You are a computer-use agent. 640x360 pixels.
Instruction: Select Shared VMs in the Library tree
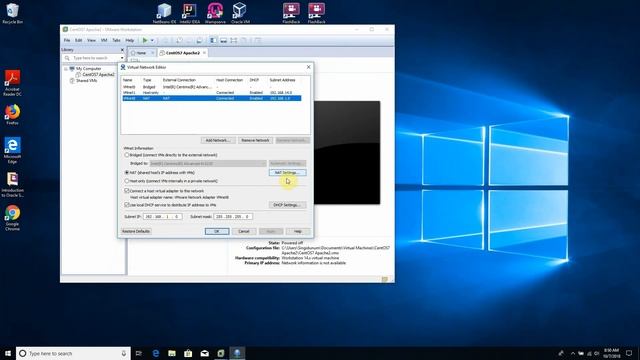(x=86, y=81)
